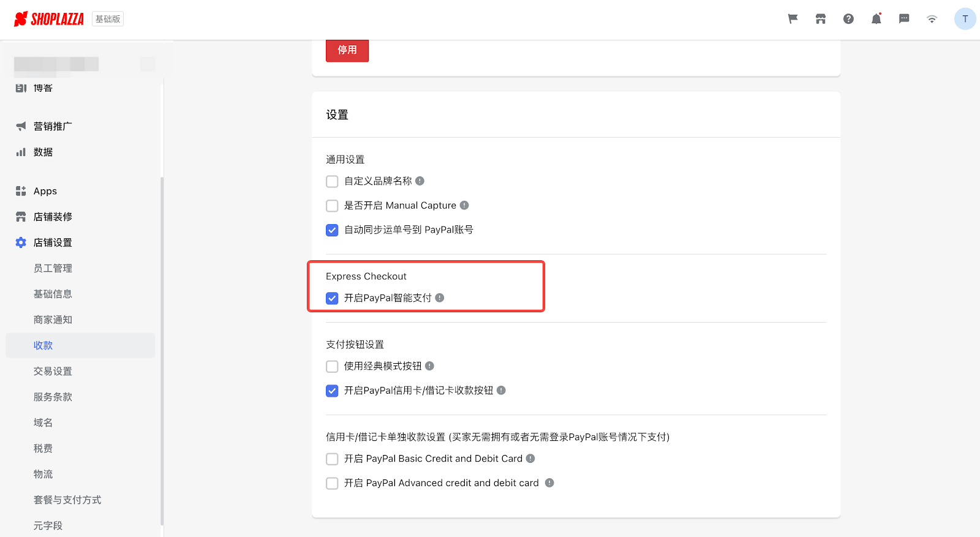This screenshot has width=980, height=537.
Task: Enable the 是否开启 Manual Capture checkbox
Action: (332, 206)
